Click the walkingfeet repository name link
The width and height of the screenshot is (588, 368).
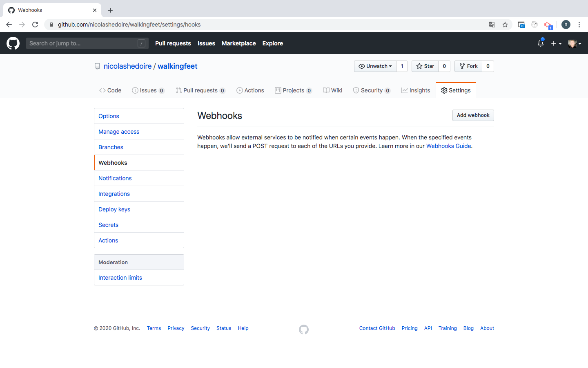tap(178, 66)
